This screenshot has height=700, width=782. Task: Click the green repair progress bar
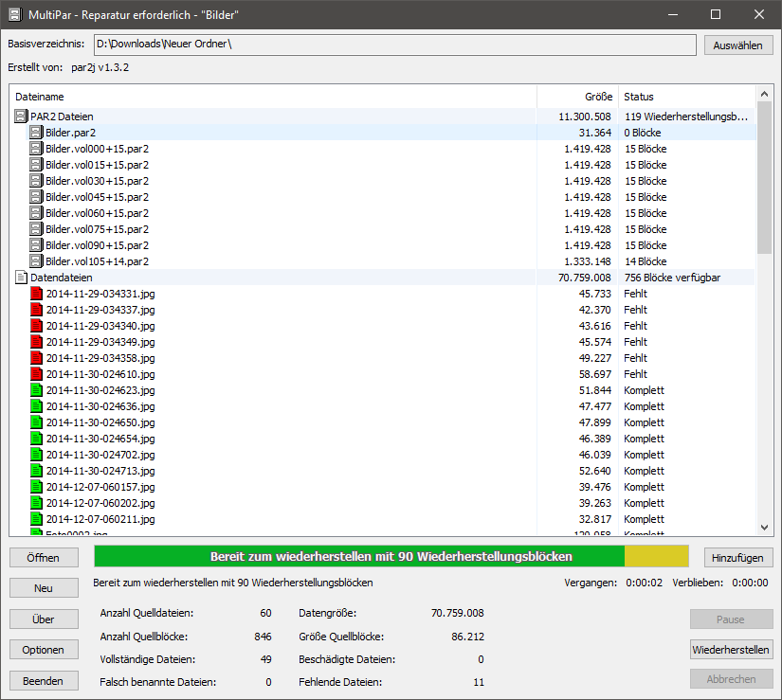click(359, 557)
